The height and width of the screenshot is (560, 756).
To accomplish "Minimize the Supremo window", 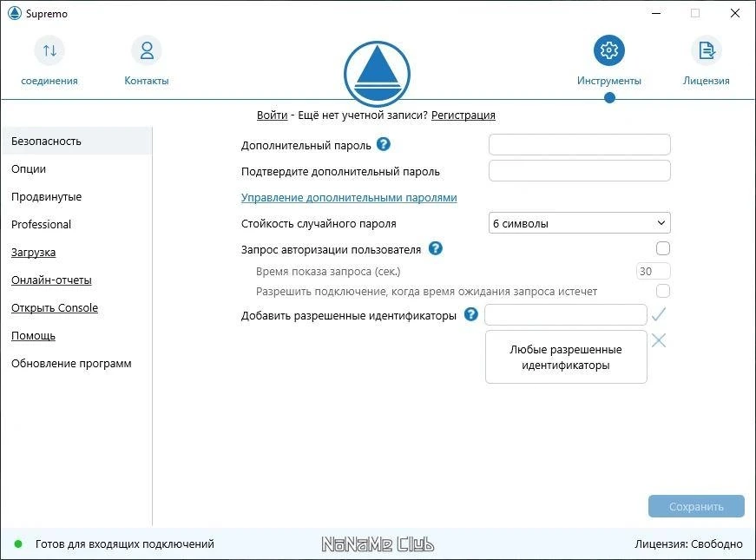I will [x=655, y=13].
